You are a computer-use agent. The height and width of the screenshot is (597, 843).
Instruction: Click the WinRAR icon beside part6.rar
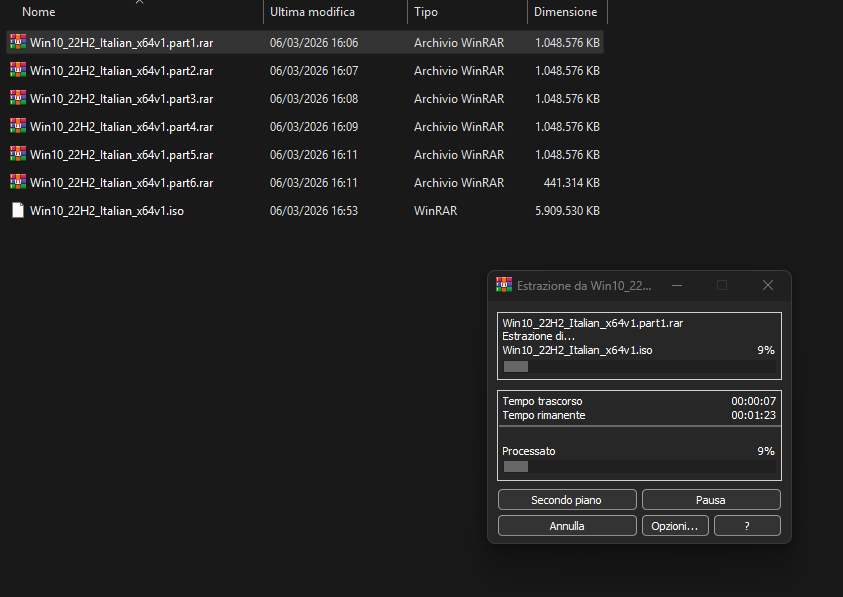[17, 182]
